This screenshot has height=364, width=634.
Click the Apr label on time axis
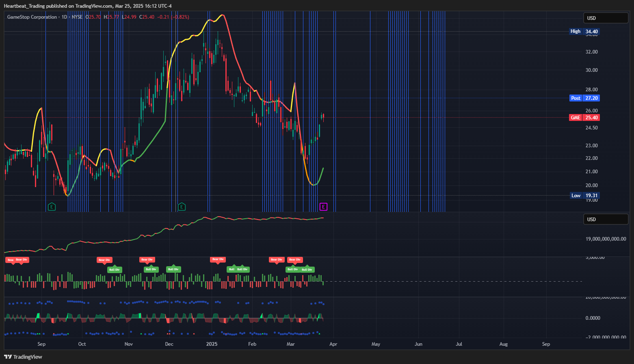[333, 344]
